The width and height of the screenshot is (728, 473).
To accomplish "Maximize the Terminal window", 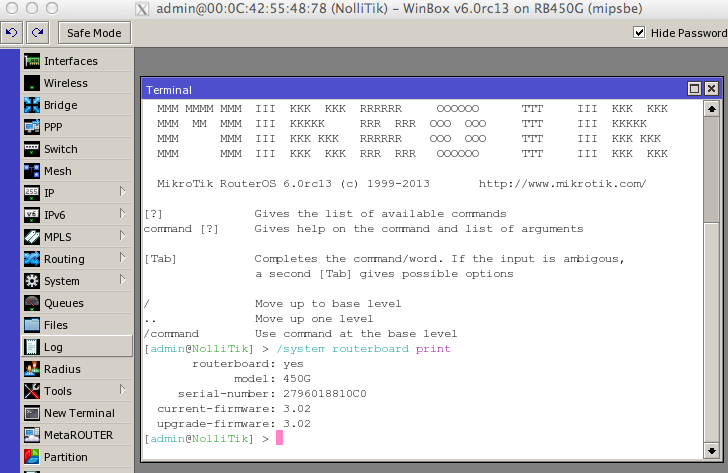I will click(x=694, y=89).
